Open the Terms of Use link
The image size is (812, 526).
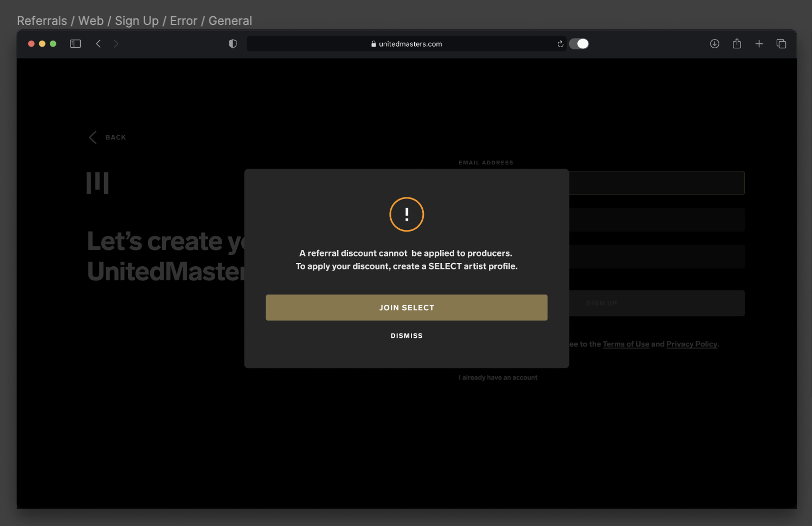[626, 344]
